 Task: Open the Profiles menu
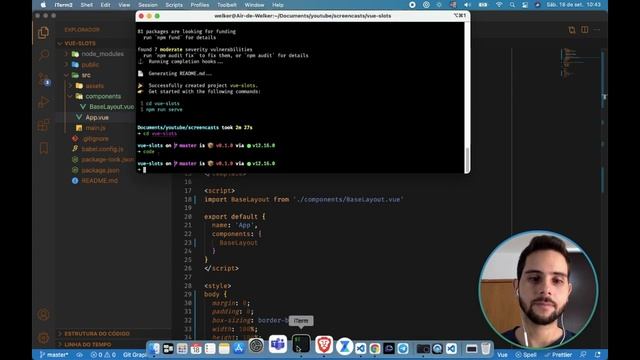coord(200,5)
